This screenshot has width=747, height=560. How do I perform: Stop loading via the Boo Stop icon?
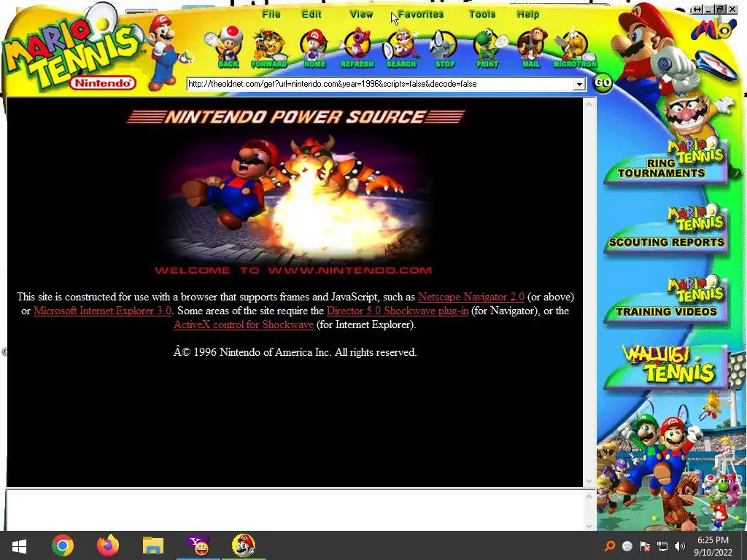click(x=444, y=47)
